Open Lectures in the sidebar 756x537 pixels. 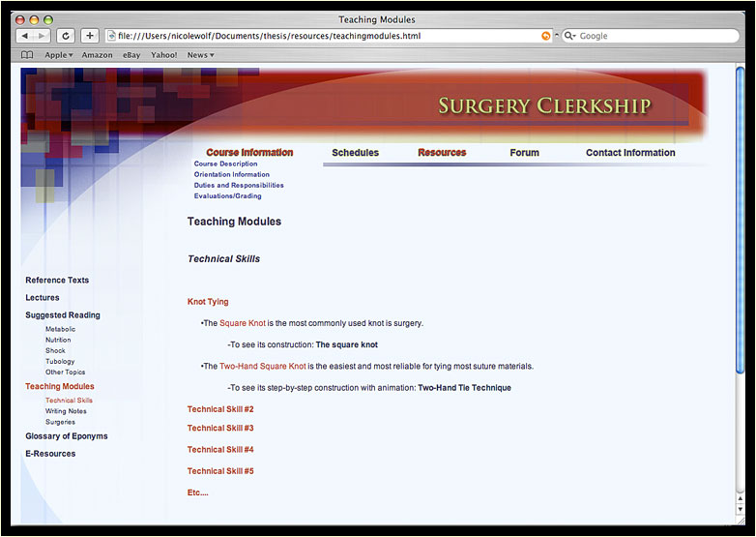43,298
